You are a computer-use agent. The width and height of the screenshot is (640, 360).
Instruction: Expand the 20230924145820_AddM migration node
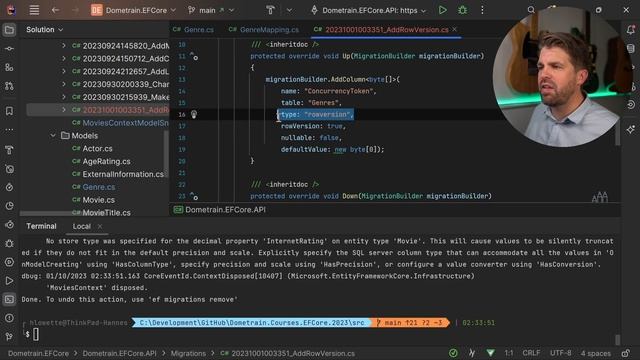(64, 46)
